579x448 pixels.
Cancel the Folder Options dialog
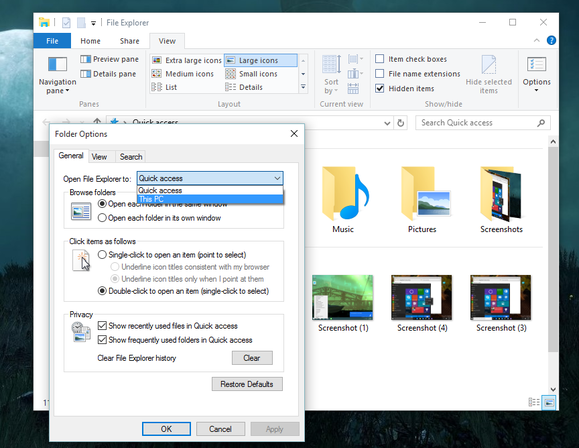coord(220,429)
